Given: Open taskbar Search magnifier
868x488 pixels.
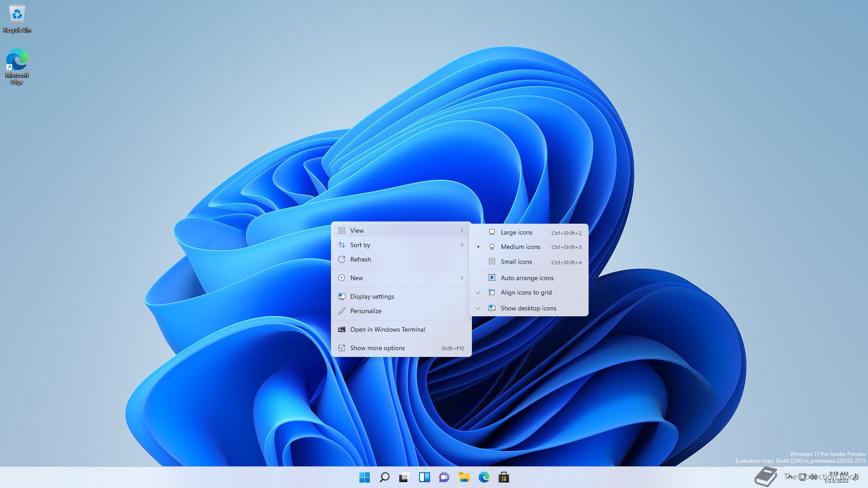Looking at the screenshot, I should [x=384, y=477].
